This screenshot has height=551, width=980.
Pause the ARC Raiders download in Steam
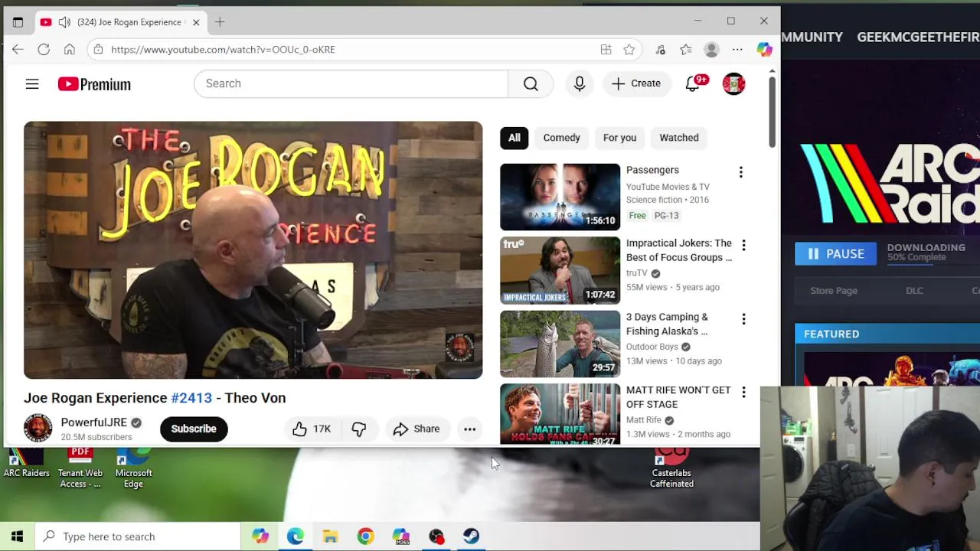click(x=835, y=253)
